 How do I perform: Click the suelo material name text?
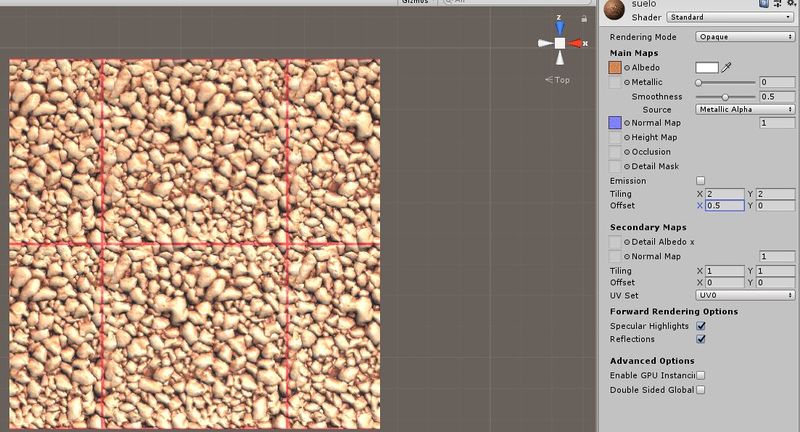(x=644, y=4)
